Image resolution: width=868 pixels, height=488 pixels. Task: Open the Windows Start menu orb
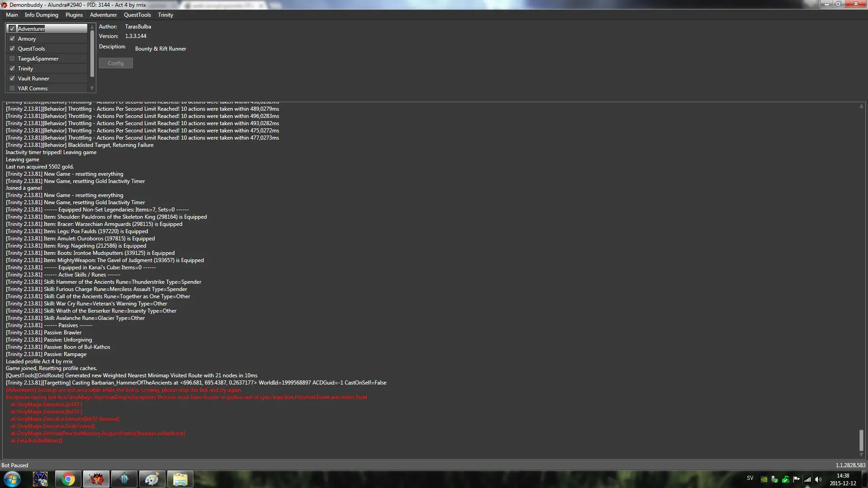click(12, 479)
